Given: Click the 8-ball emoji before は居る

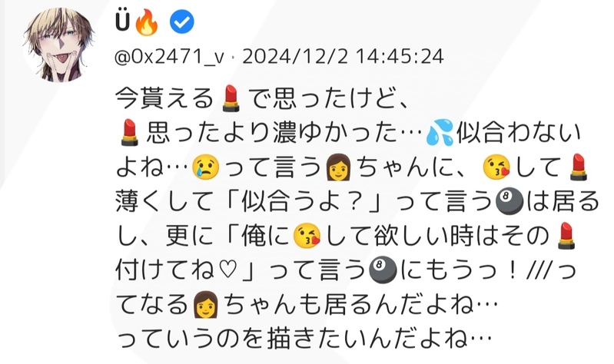Looking at the screenshot, I should (509, 201).
